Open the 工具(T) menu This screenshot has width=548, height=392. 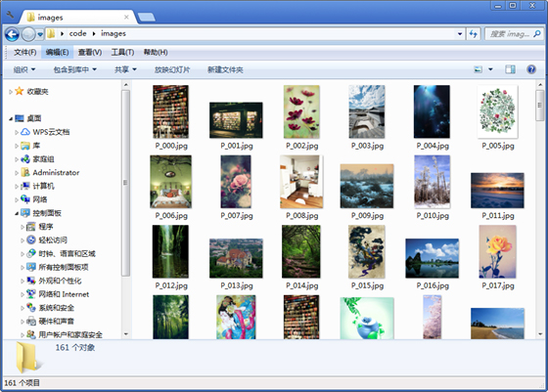(122, 53)
